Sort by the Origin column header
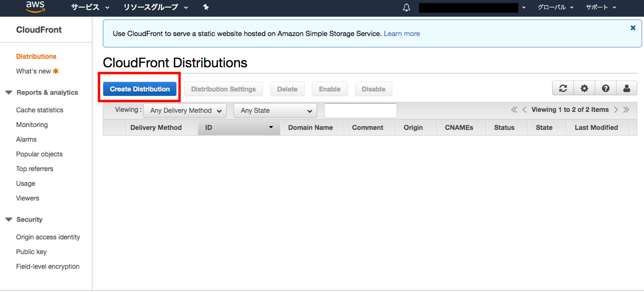This screenshot has width=644, height=292. (x=417, y=128)
